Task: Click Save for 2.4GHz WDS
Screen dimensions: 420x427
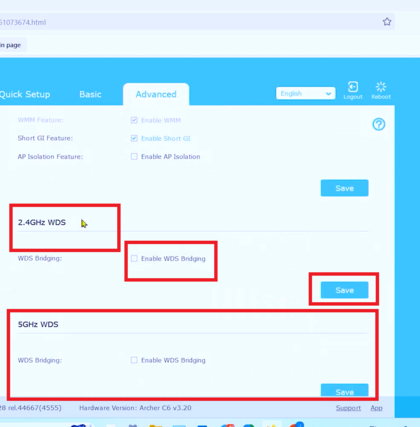Action: coord(344,290)
